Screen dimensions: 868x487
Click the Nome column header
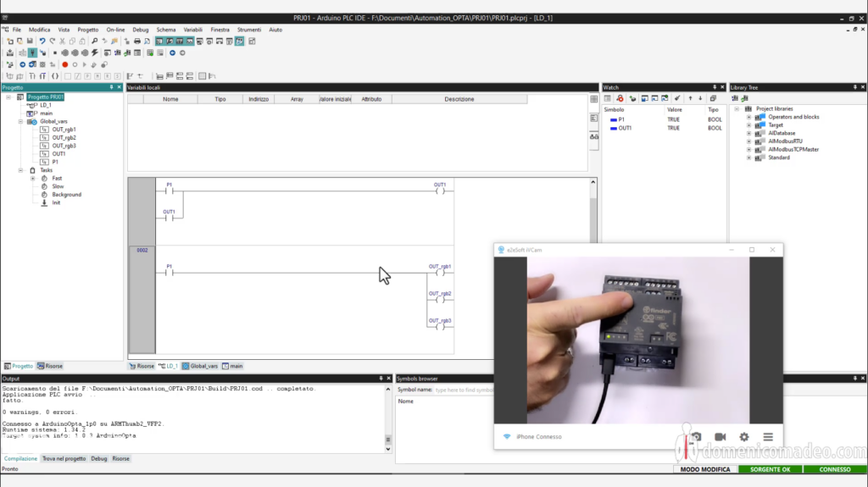pos(170,99)
